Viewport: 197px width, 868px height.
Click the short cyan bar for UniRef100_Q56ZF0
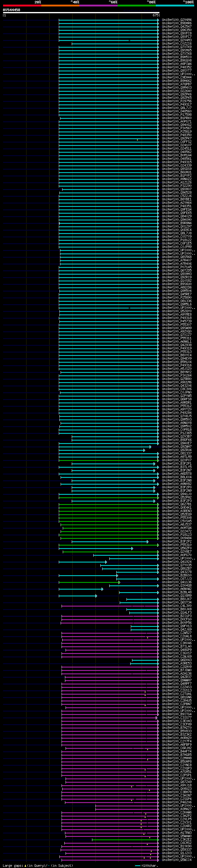tap(96, 548)
